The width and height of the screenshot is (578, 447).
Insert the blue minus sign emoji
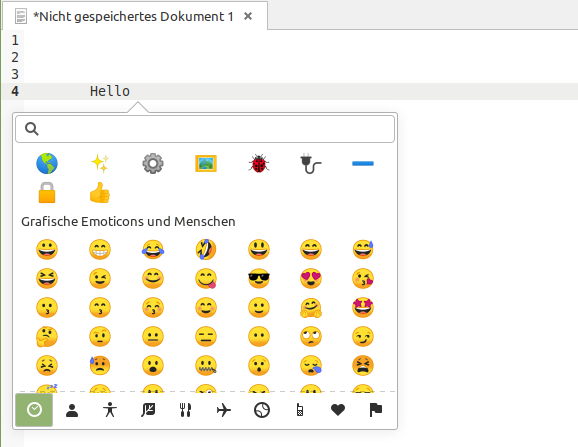click(363, 163)
